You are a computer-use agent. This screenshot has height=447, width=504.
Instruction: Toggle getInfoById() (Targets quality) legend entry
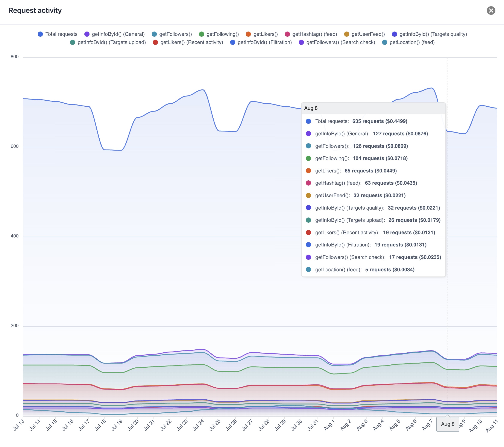coord(429,34)
